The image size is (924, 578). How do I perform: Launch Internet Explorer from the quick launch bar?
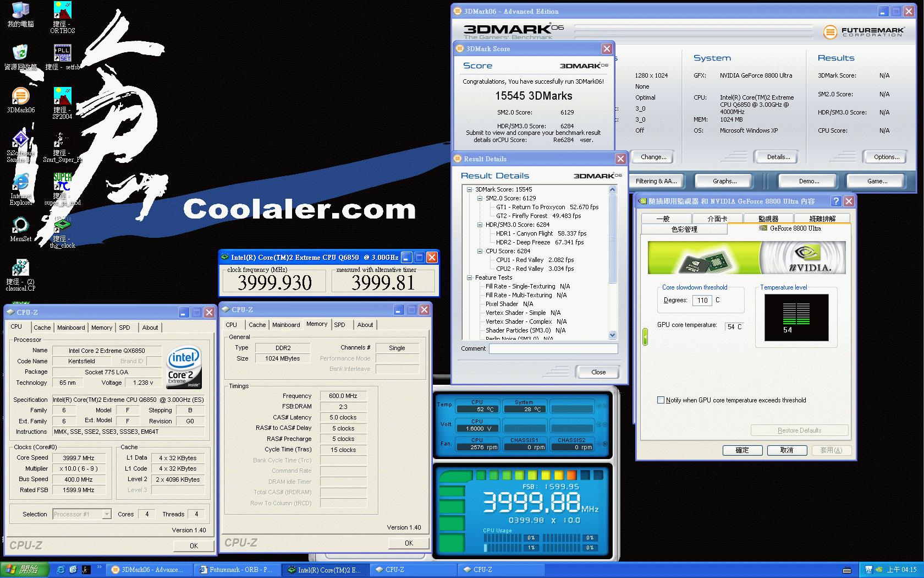pos(61,570)
